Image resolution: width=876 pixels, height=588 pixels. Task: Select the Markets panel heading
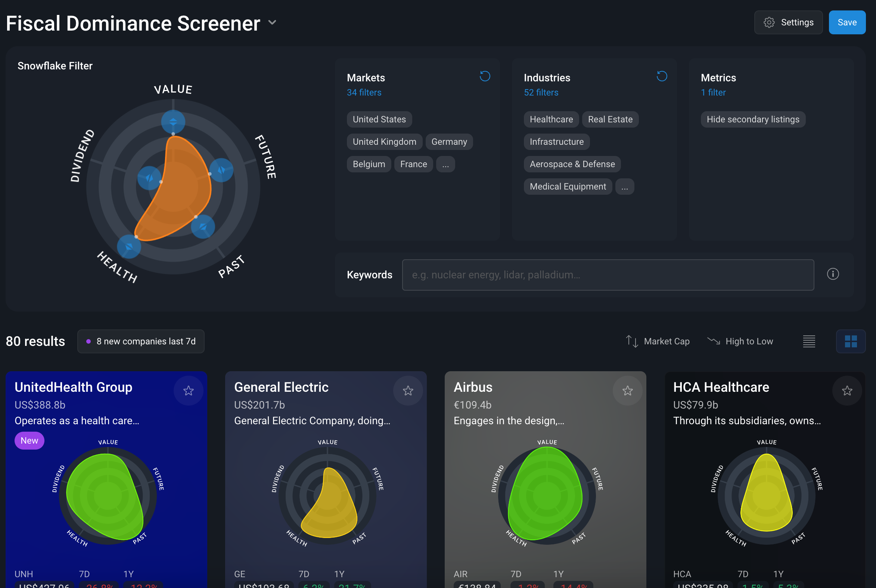(x=366, y=78)
